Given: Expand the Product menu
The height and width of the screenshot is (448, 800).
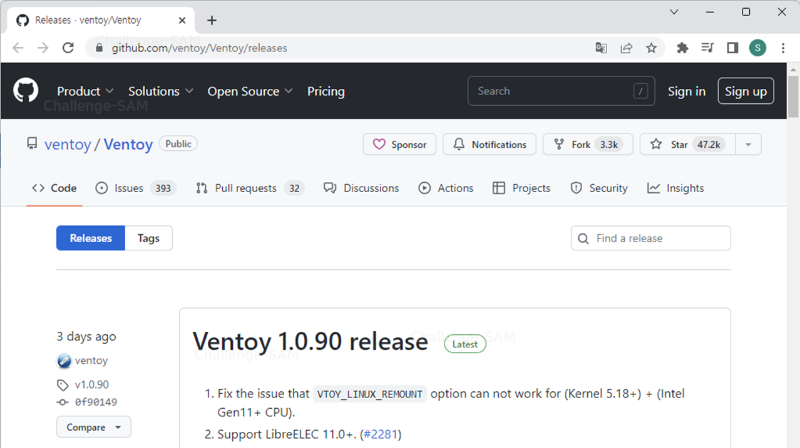Looking at the screenshot, I should click(x=85, y=91).
